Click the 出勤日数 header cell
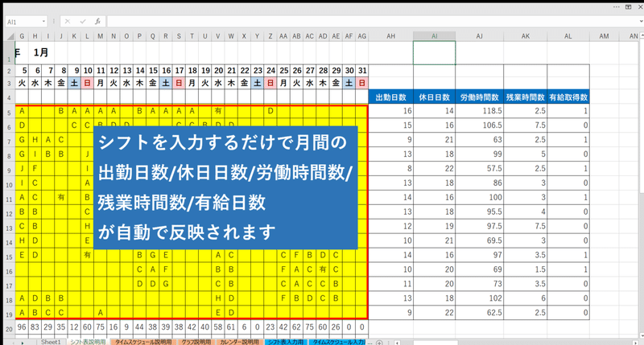The width and height of the screenshot is (644, 345). (391, 97)
